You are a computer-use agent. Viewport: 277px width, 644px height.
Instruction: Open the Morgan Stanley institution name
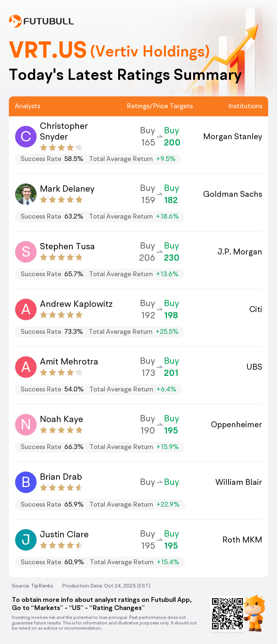[x=233, y=137]
